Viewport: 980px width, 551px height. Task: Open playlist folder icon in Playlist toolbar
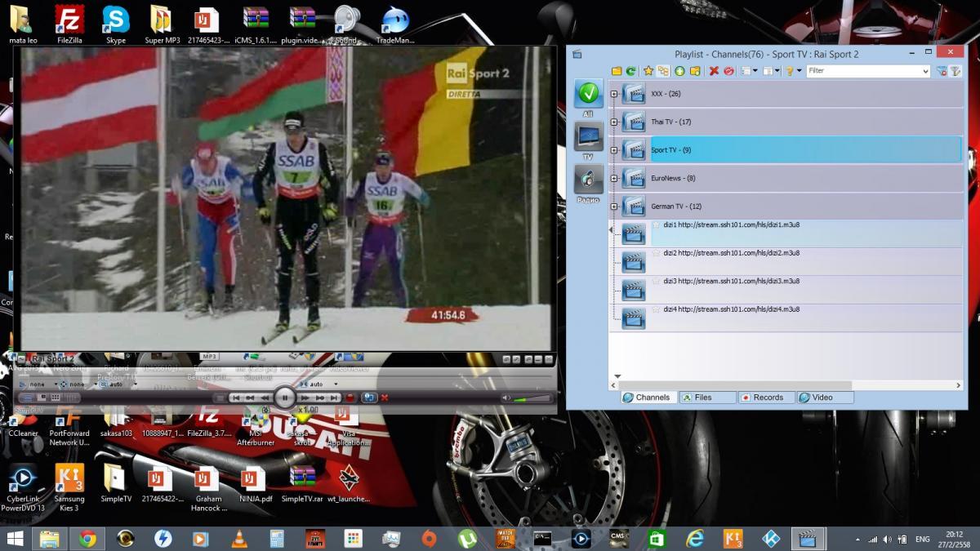tap(617, 71)
